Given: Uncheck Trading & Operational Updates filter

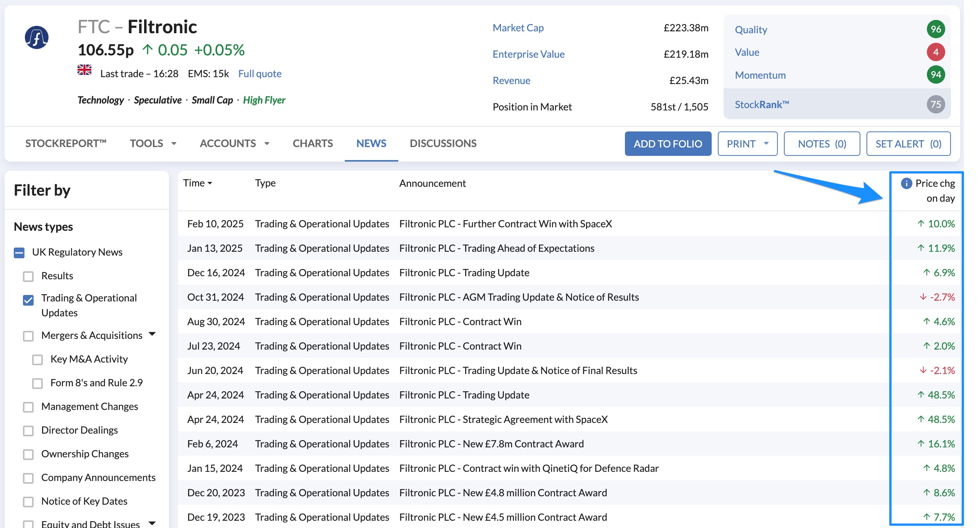Looking at the screenshot, I should (28, 300).
